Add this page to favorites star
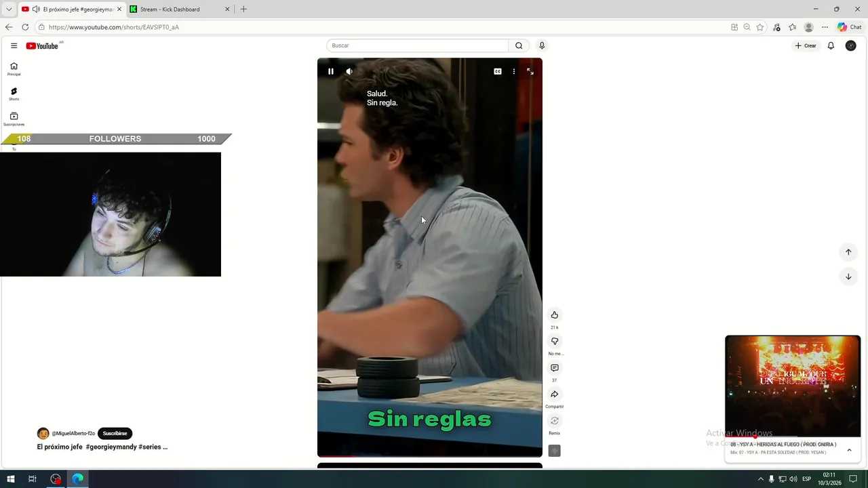868x488 pixels. point(759,27)
